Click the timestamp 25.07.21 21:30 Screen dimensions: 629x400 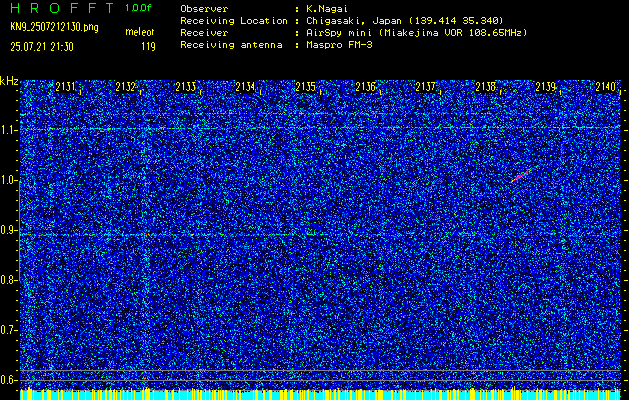42,47
